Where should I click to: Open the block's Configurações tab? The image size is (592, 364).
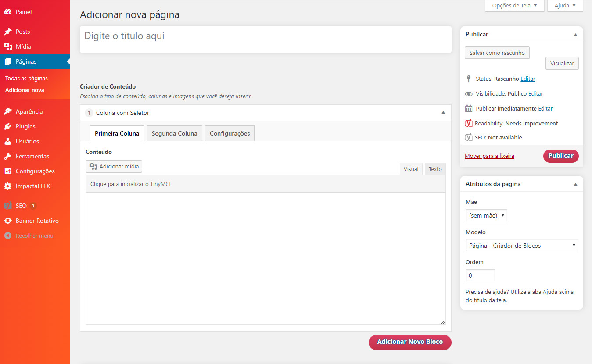tap(230, 133)
